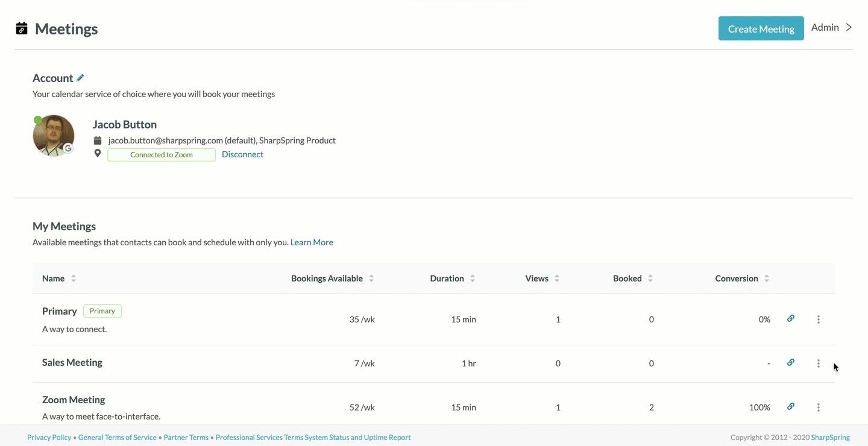Visit the SharpSpring footer link
The image size is (868, 446).
click(830, 438)
